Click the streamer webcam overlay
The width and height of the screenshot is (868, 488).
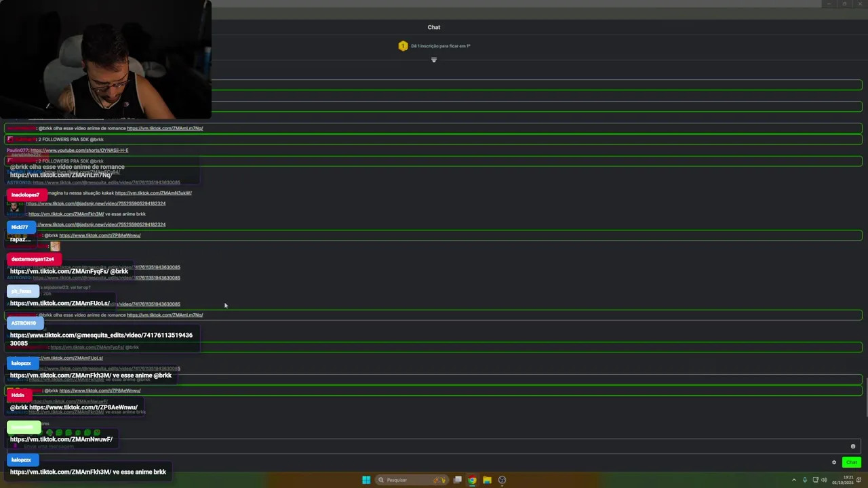click(x=106, y=60)
